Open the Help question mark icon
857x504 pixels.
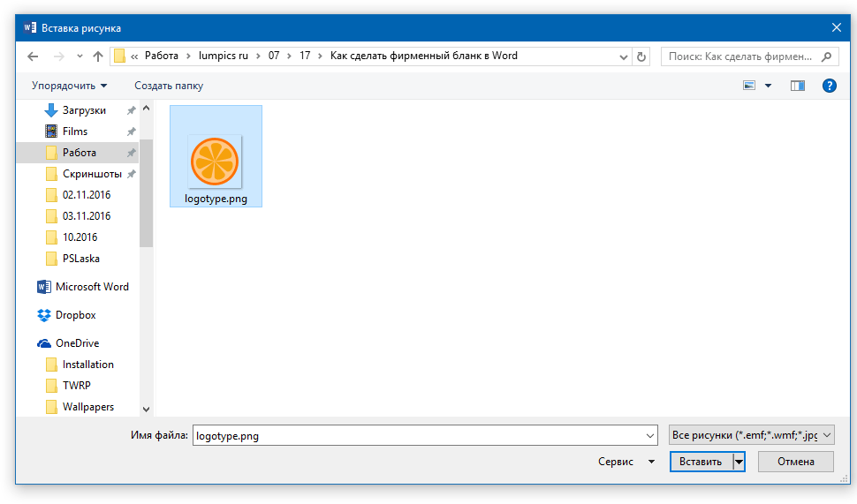[x=829, y=86]
